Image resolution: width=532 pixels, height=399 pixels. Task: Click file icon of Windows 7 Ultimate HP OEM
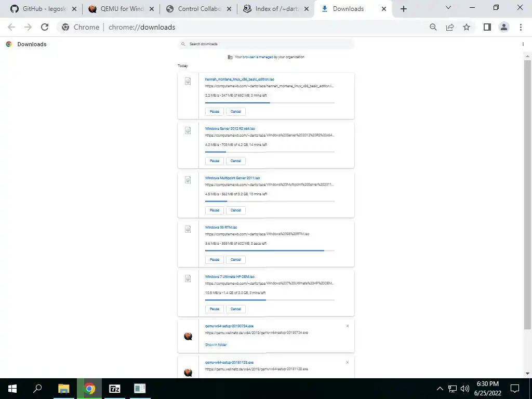[188, 278]
